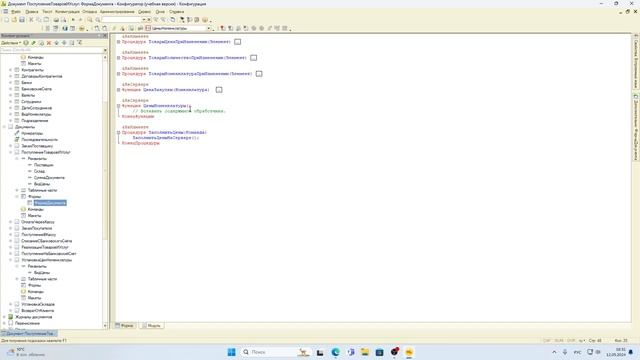Click the Open file toolbar icon

(x=14, y=20)
